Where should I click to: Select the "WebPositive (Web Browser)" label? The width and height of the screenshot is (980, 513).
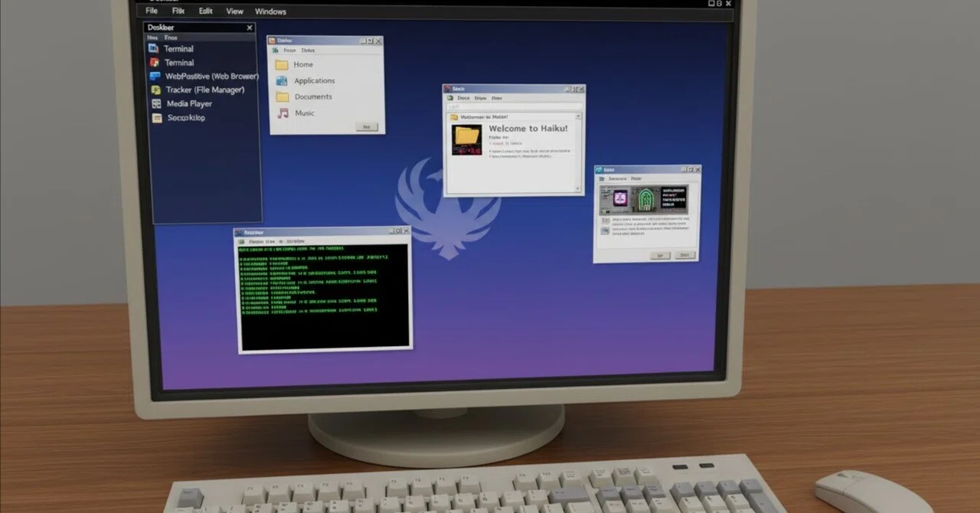(212, 77)
